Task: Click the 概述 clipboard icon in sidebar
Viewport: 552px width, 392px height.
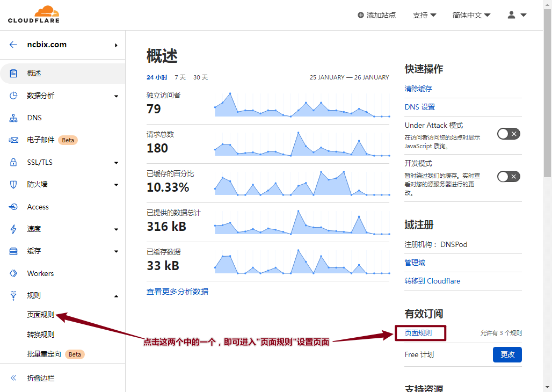Action: pyautogui.click(x=13, y=73)
